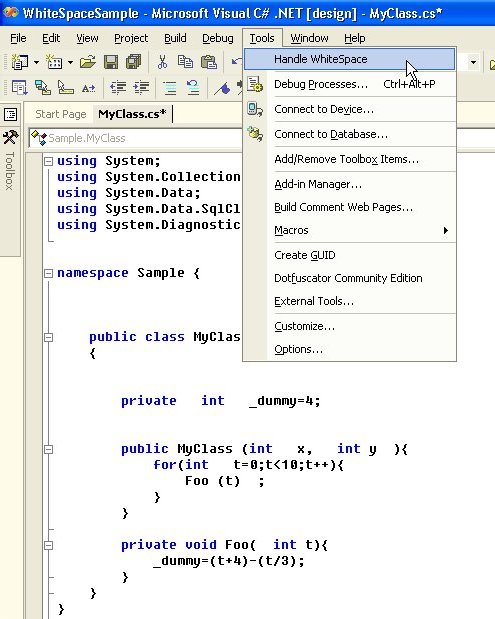Click the Copy icon
495x619 pixels.
[x=185, y=62]
